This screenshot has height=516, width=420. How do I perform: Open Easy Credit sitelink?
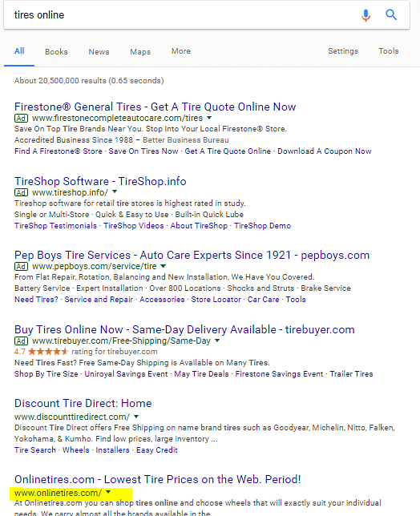pos(157,449)
